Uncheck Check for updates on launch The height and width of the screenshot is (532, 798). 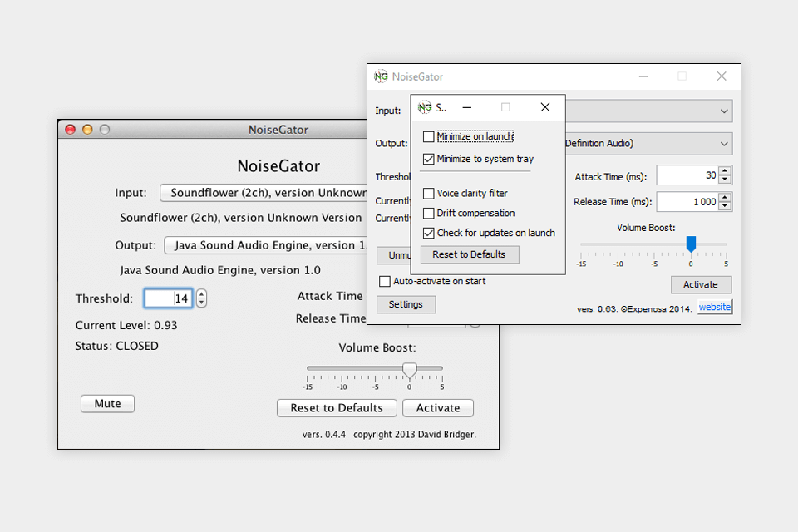429,233
